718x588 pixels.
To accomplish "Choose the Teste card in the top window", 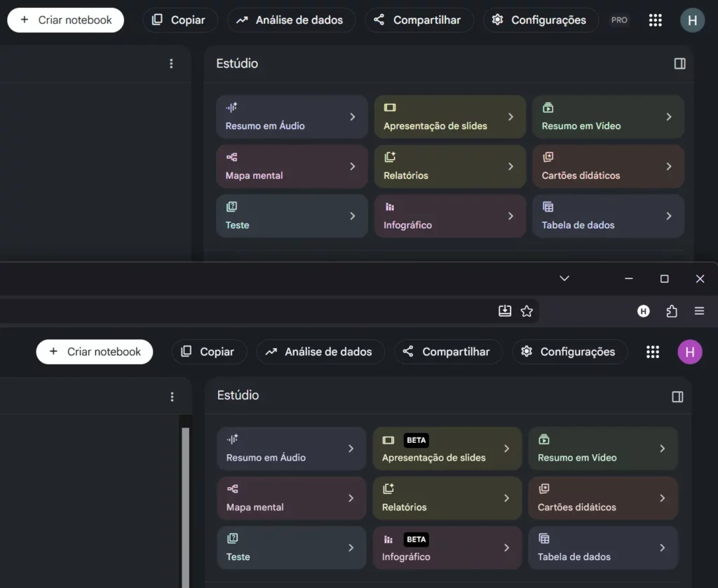I will click(x=292, y=216).
